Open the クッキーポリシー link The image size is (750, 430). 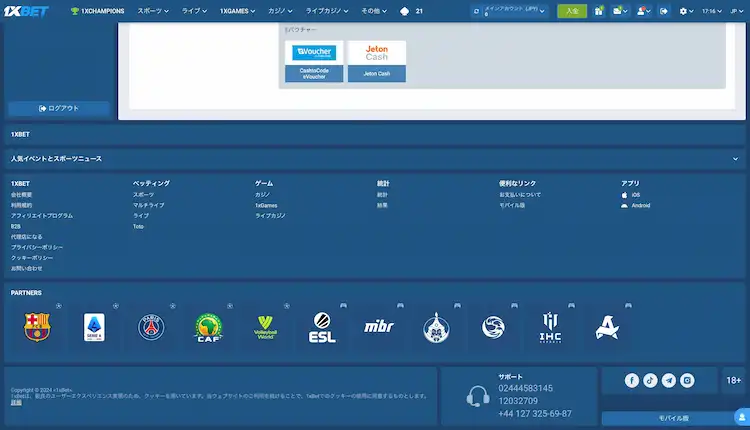[x=32, y=258]
